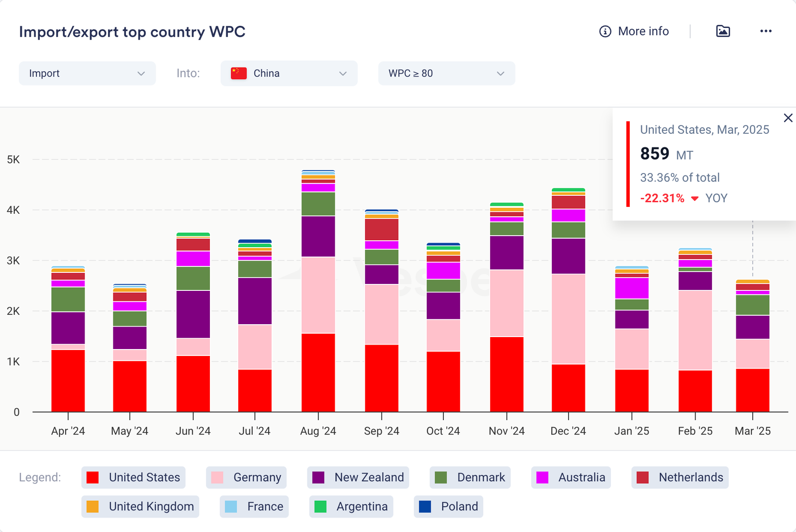Select the Argentina legend item
The image size is (796, 532).
click(x=351, y=507)
